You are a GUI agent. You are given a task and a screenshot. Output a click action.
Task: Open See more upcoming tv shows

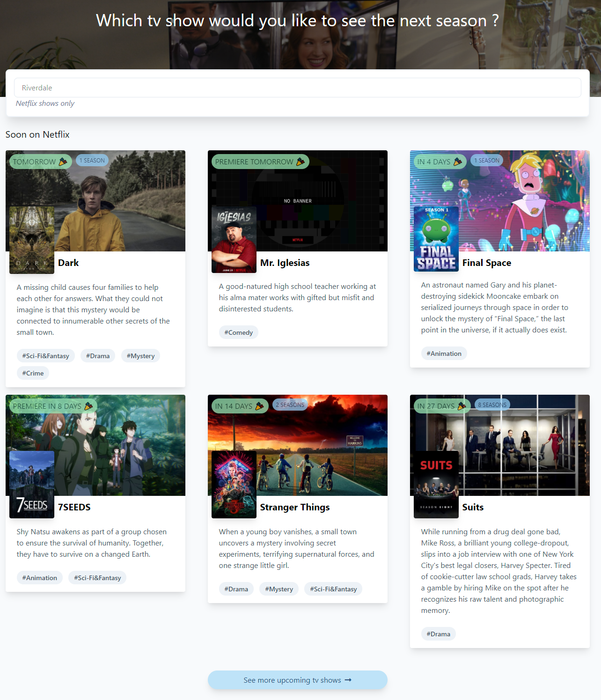point(297,680)
